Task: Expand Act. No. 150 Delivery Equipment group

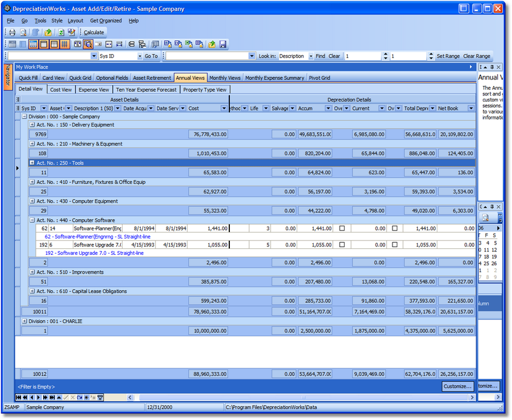Action: tap(32, 125)
